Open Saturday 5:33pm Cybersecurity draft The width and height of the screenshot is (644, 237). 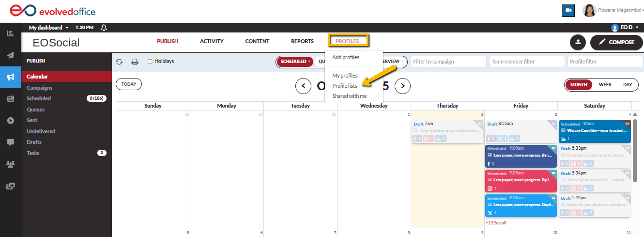[x=595, y=156]
